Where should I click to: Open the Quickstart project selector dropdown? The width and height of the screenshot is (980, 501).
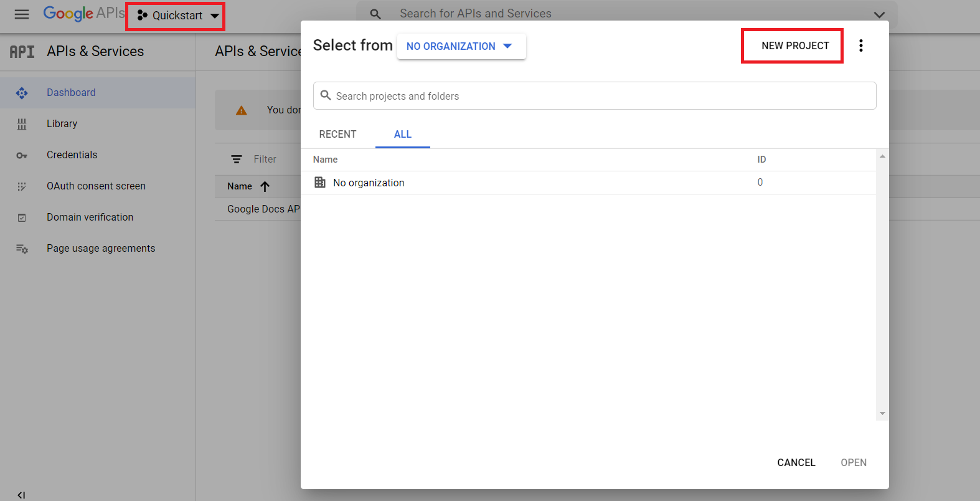tap(177, 16)
